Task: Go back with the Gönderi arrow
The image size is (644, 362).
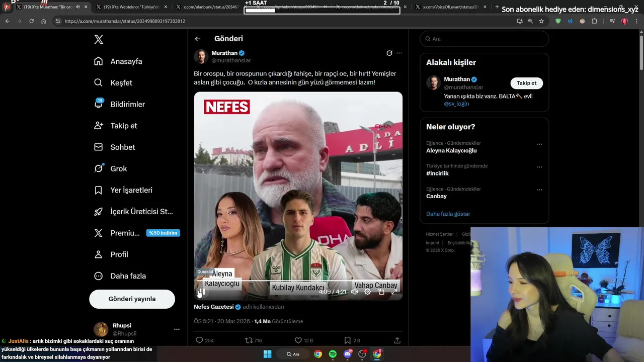Action: pyautogui.click(x=198, y=39)
